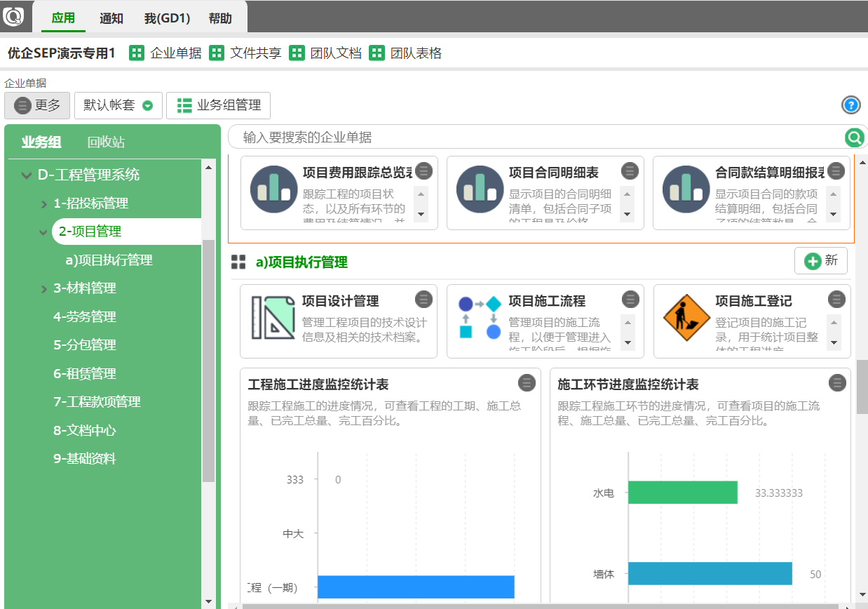Expand the 3-材料管理 tree node
868x609 pixels.
click(43, 289)
